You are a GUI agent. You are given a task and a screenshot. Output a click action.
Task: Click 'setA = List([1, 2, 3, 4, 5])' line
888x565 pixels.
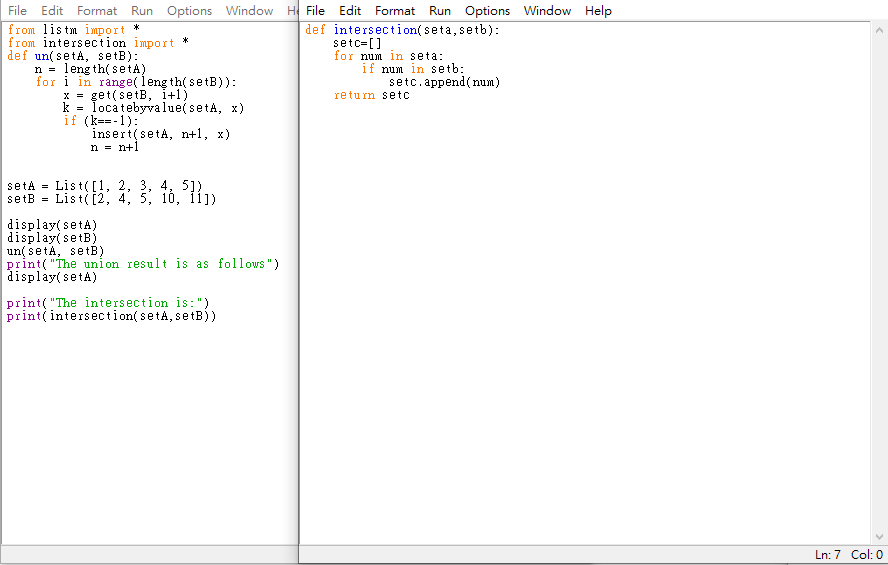pos(105,186)
